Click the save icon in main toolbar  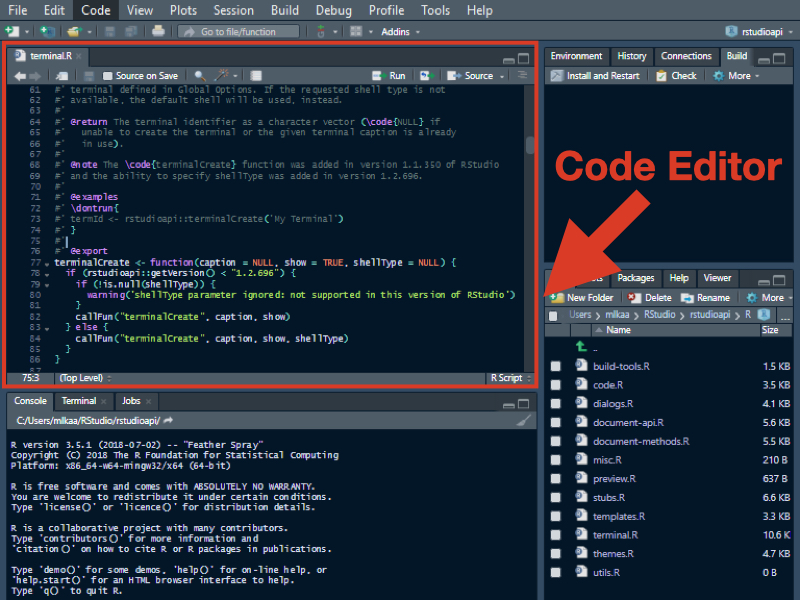coord(110,32)
